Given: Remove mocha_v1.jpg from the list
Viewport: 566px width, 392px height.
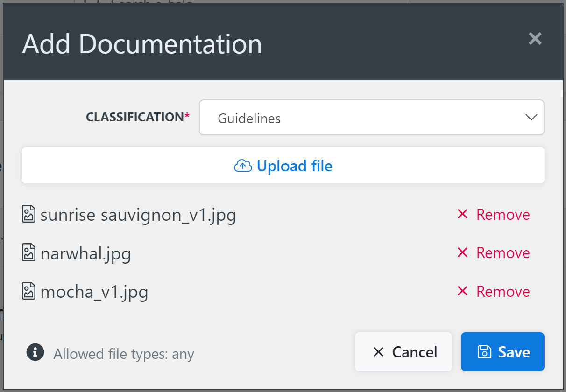Looking at the screenshot, I should tap(494, 292).
